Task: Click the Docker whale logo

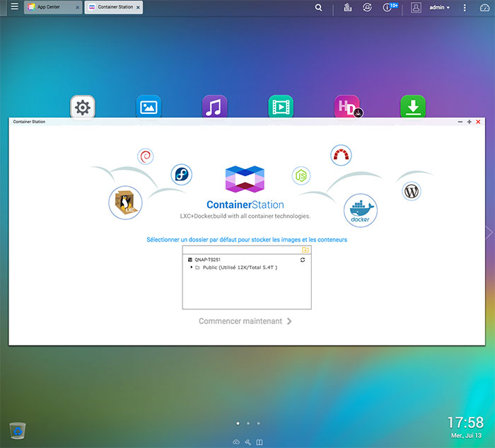Action: tap(361, 210)
